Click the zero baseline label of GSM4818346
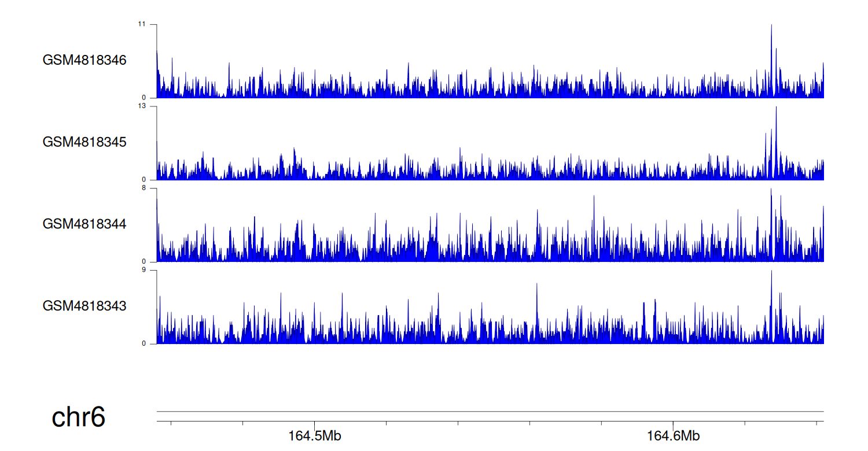This screenshot has width=868, height=451. tap(144, 98)
